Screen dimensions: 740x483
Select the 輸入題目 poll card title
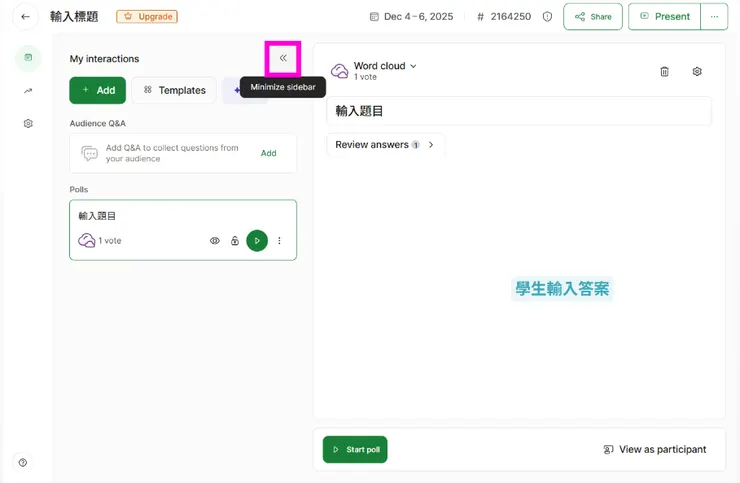97,216
